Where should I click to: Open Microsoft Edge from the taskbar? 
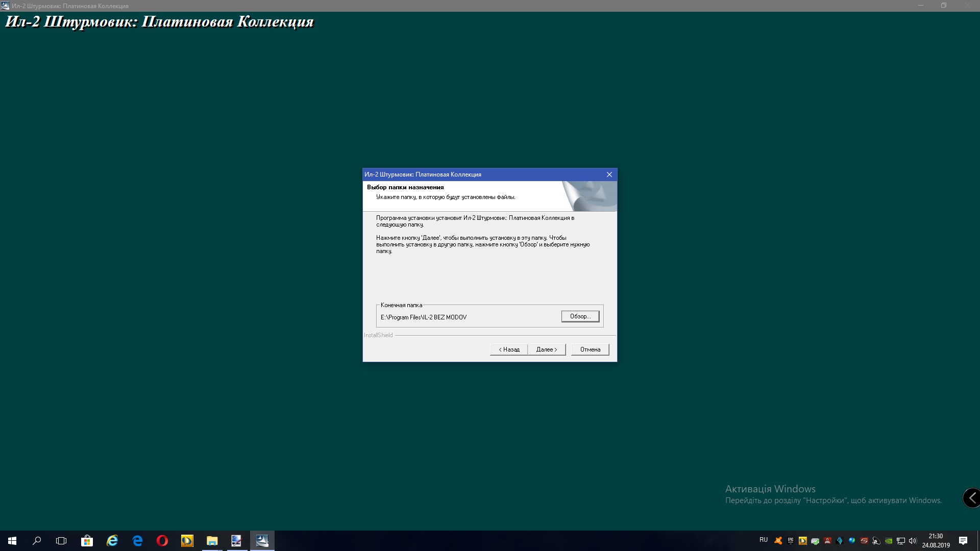[x=137, y=541]
